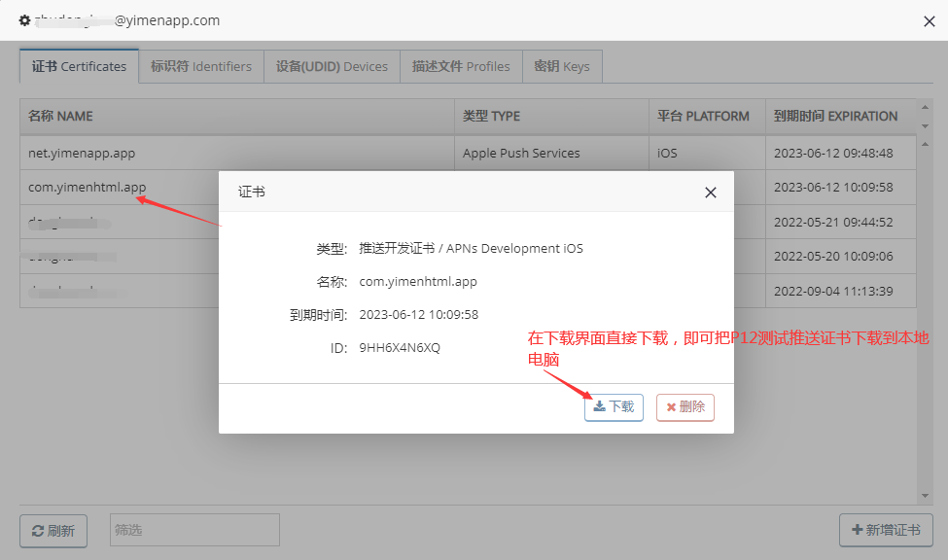Screen dimensions: 948x560
Task: Open the 密钥 Keys tab
Action: pyautogui.click(x=562, y=66)
